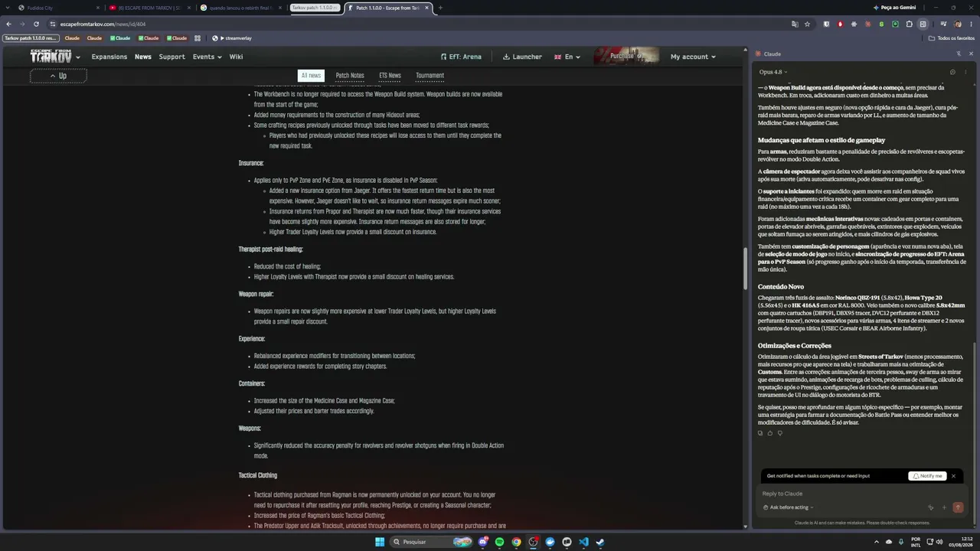The image size is (980, 551).
Task: Dismiss the notification banner in Claude panel
Action: tap(953, 476)
